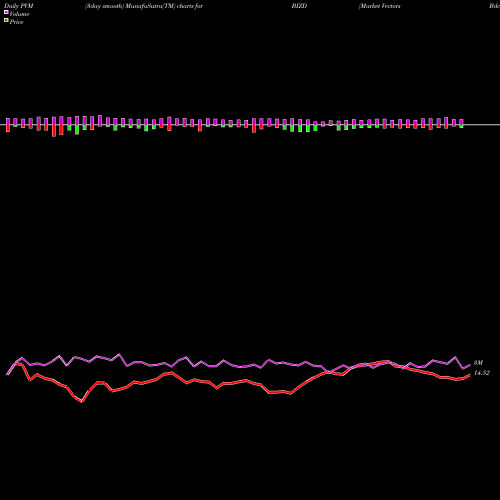500x500 pixels.
Task: Click the magenta Volume legend swatch
Action: click(x=6, y=12)
